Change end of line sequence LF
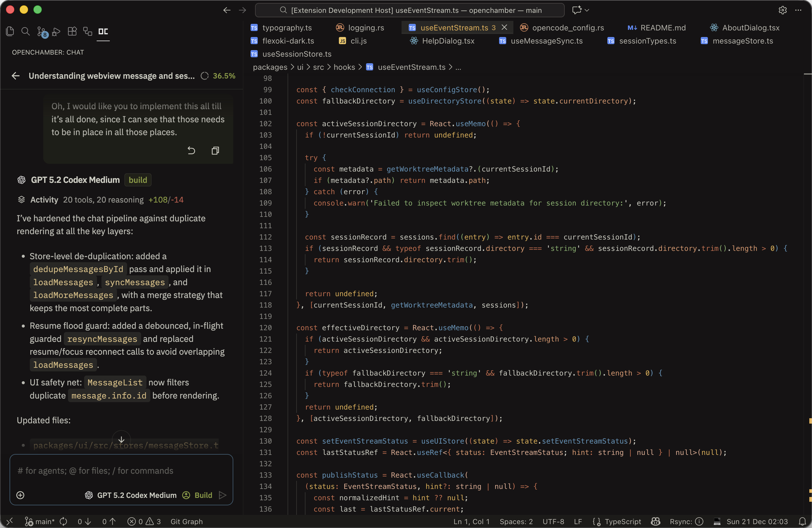Image resolution: width=812 pixels, height=528 pixels. (578, 521)
